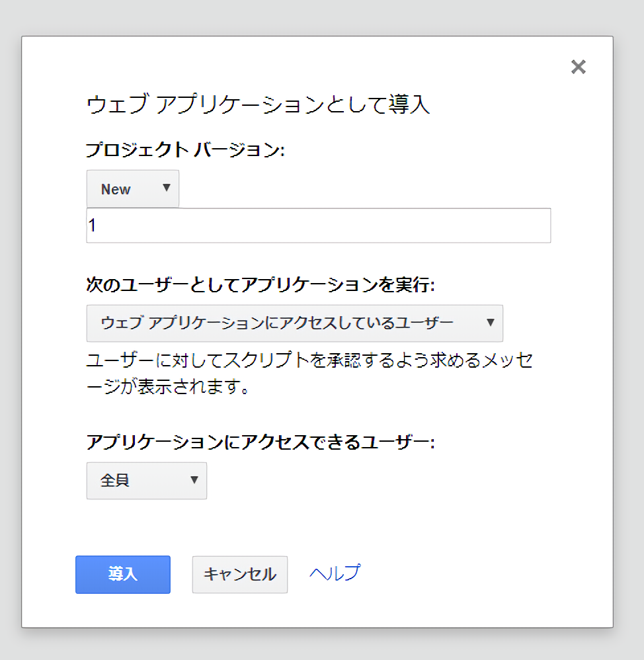This screenshot has height=660, width=644.
Task: Click the gray backdrop outside the dialog
Action: pyautogui.click(x=628, y=331)
